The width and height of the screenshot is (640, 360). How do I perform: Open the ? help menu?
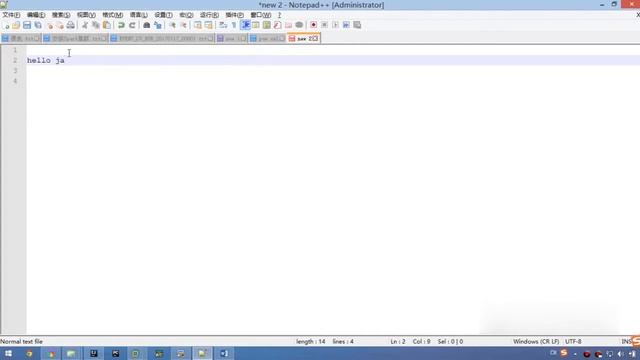(280, 15)
